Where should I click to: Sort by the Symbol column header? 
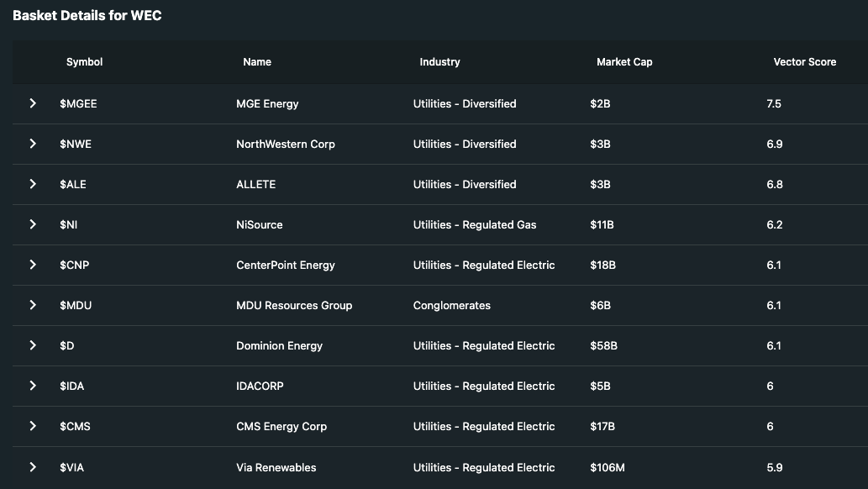[84, 62]
